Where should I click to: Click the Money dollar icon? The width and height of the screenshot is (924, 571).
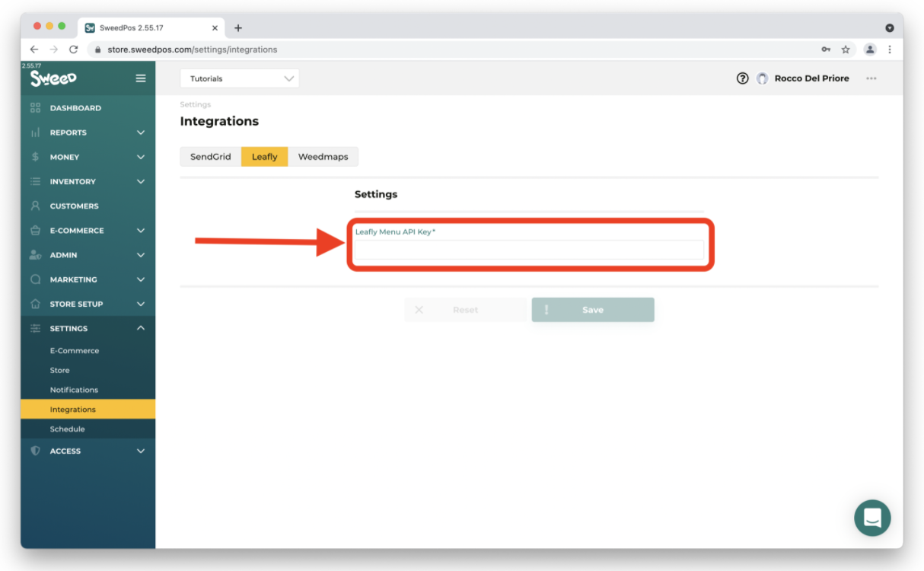pyautogui.click(x=35, y=157)
